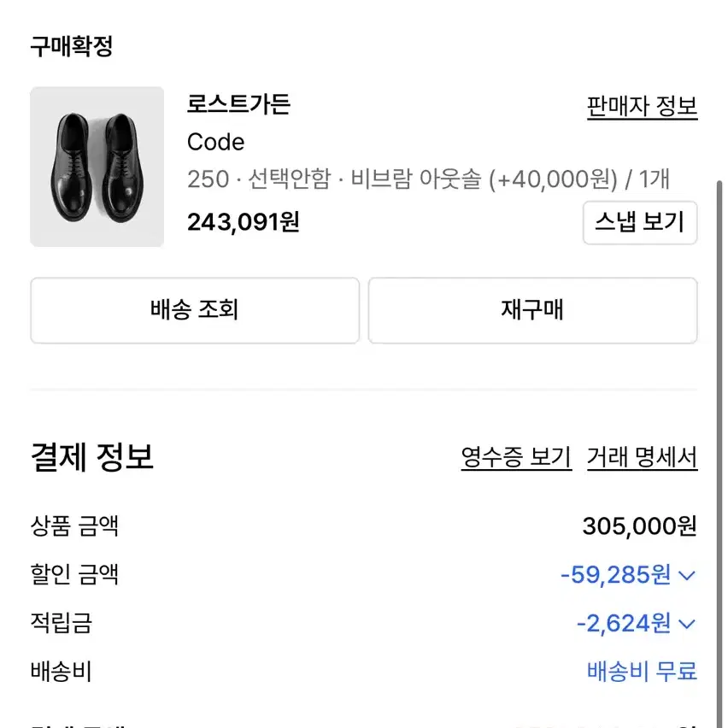Open the 거래 명세서 statement link
Viewport: 728px width, 728px height.
(x=642, y=457)
